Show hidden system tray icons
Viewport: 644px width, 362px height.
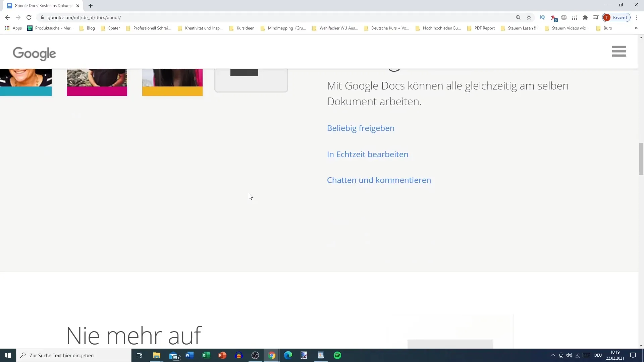(x=553, y=355)
